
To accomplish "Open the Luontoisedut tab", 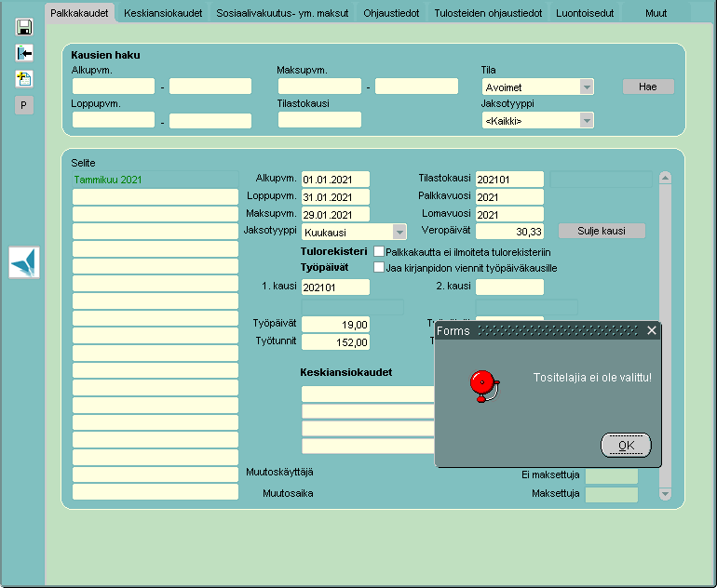I will (585, 13).
